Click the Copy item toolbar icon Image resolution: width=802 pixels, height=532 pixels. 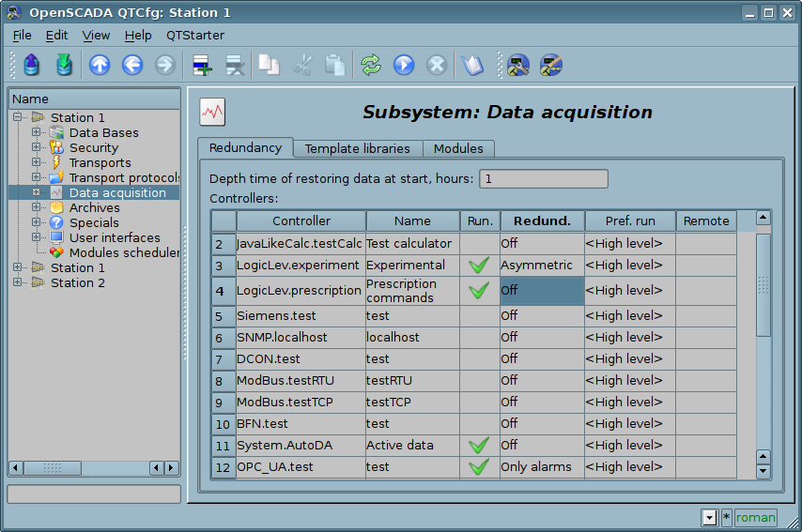[269, 66]
